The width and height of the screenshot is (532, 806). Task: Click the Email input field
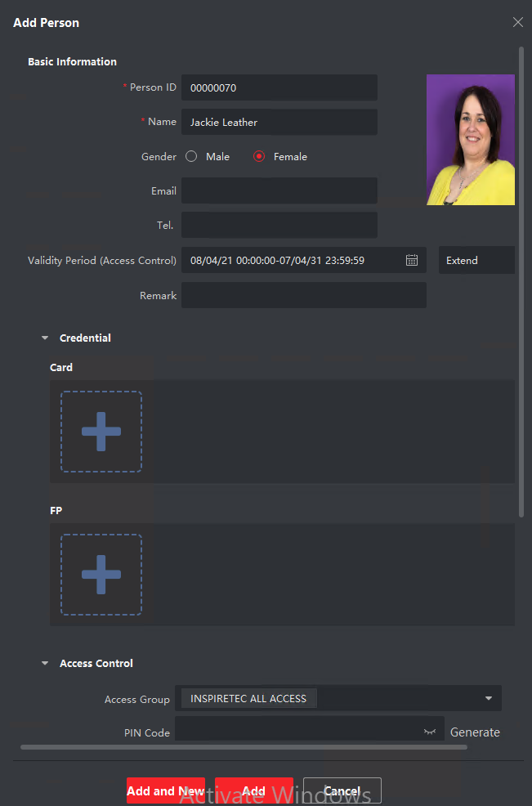pyautogui.click(x=279, y=190)
